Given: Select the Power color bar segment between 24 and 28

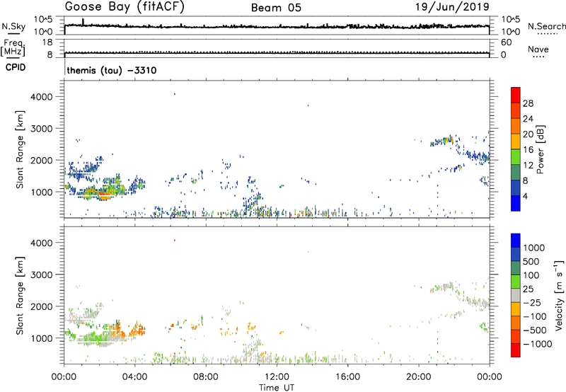Looking at the screenshot, I should (516, 110).
